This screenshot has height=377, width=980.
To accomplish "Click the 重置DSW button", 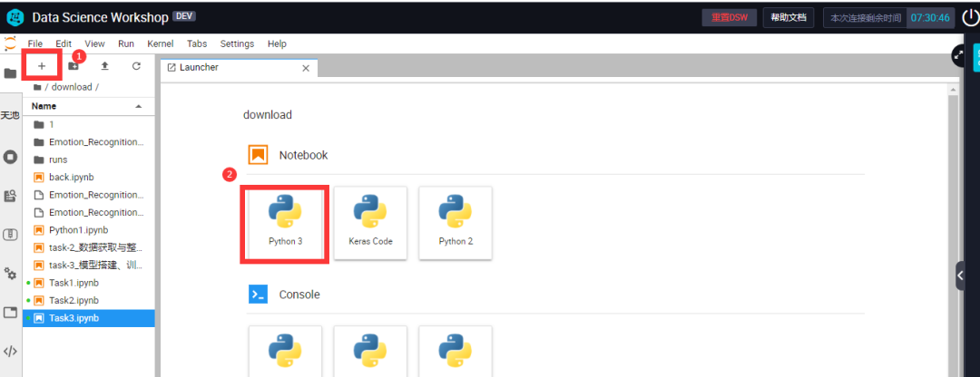I will [x=730, y=17].
